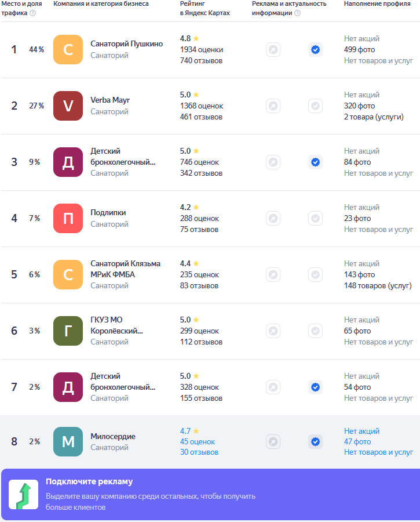Click the grey verification badge for Verba Mayr
This screenshot has height=522, width=420.
pos(315,106)
